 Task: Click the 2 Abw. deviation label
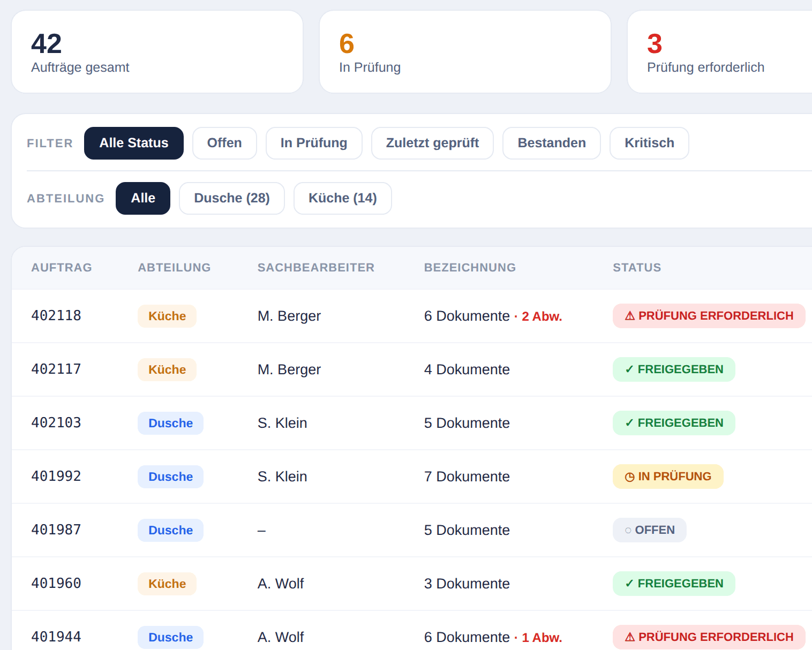pos(542,316)
